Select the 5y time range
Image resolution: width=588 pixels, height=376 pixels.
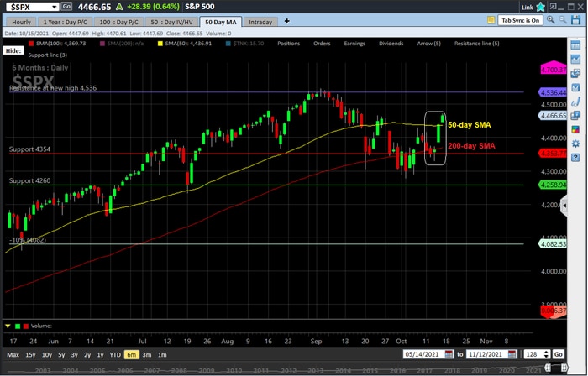(x=61, y=355)
